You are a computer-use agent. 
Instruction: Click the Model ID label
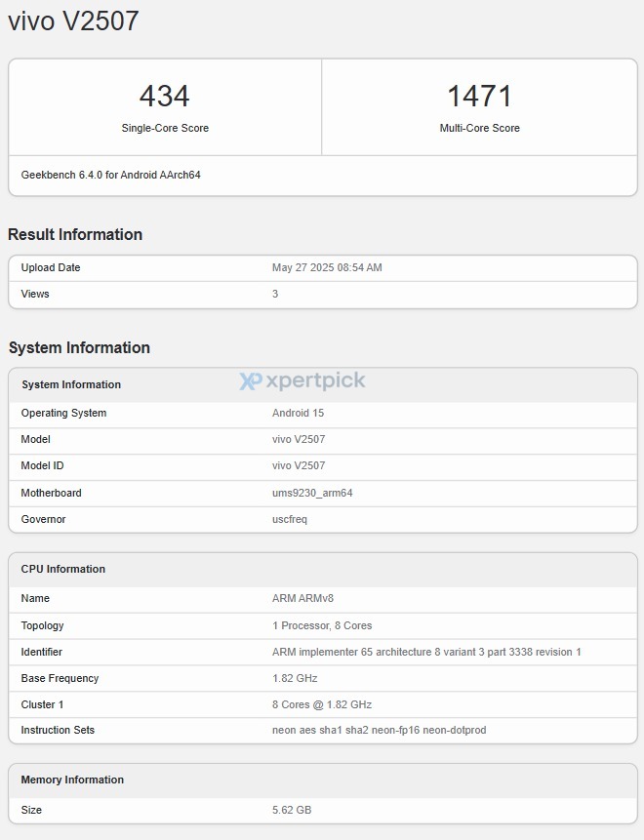coord(42,465)
